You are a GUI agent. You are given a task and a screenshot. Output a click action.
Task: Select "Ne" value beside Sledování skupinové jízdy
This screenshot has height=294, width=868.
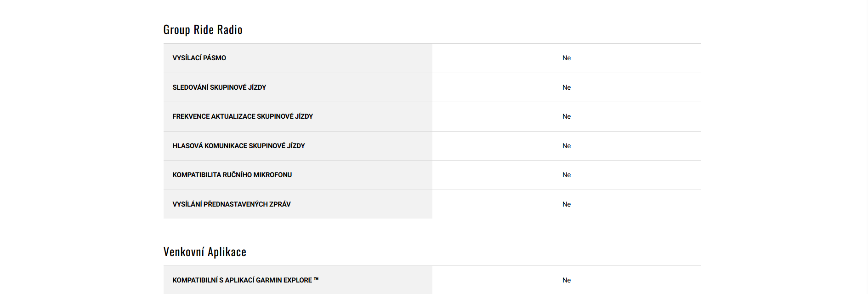tap(566, 87)
